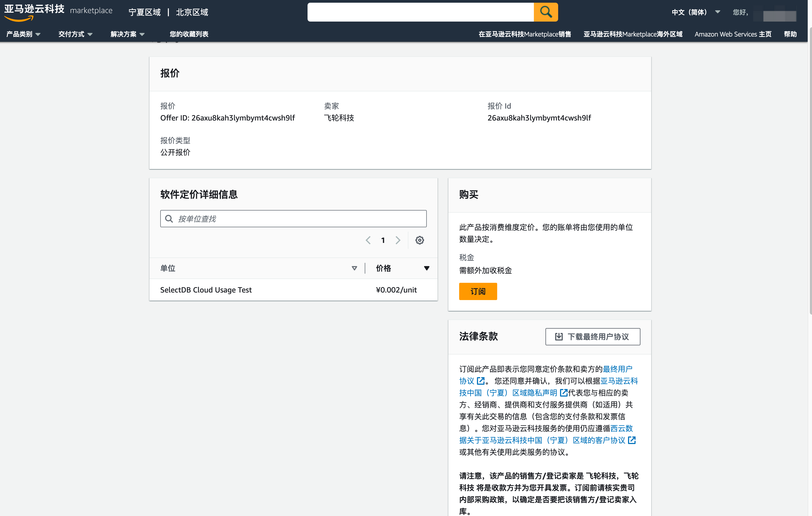Expand the 解决方案 dropdown
This screenshot has width=812, height=516.
click(x=127, y=34)
